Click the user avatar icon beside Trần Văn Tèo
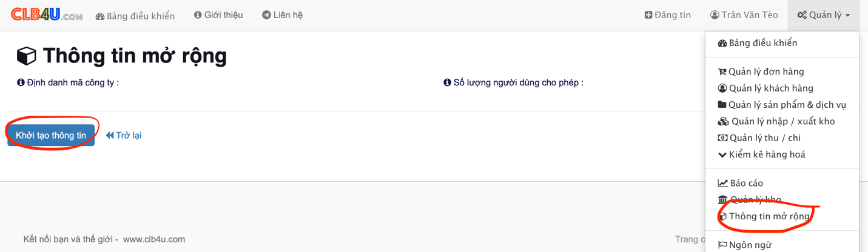Screen dimensions: 868x252 pos(715,15)
